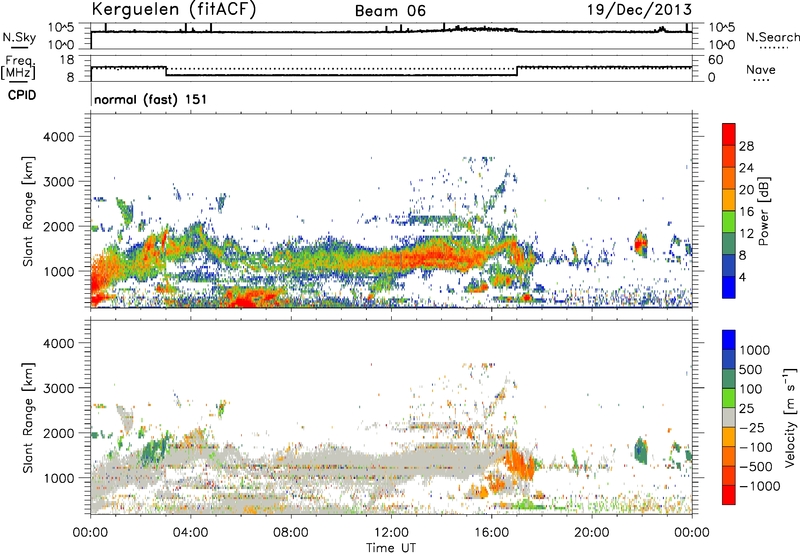Click the Kerguelen (fitACF) title
The image size is (800, 554).
click(174, 9)
